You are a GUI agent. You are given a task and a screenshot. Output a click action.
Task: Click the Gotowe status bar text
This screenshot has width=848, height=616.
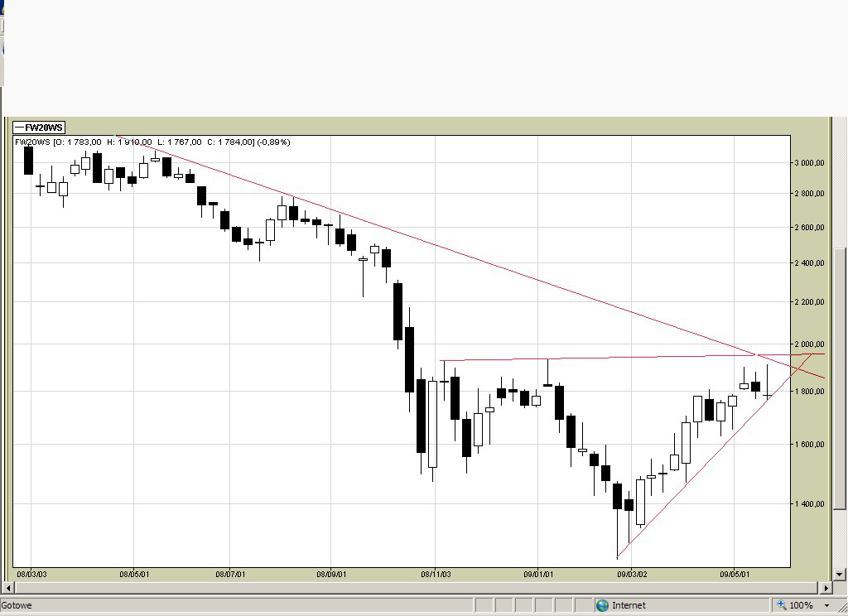click(17, 605)
